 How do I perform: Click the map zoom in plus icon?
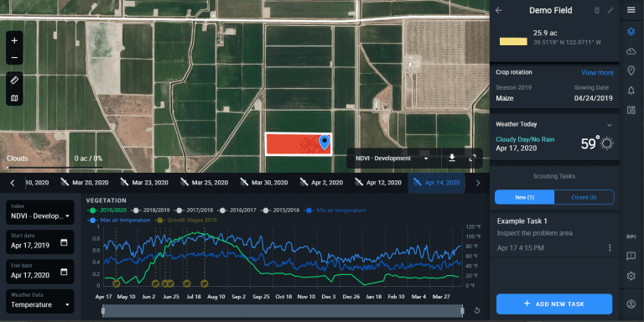tap(14, 40)
